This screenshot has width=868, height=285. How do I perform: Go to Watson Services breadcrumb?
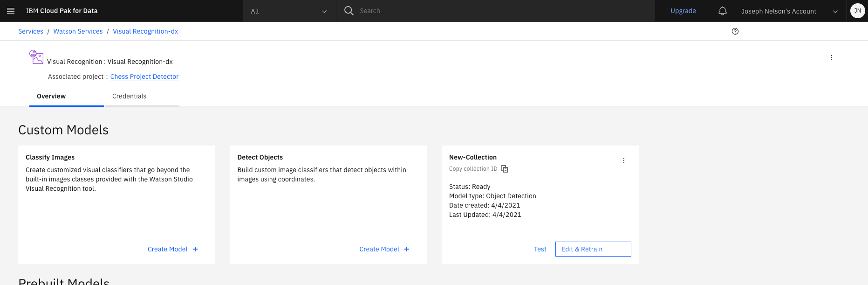(x=78, y=31)
